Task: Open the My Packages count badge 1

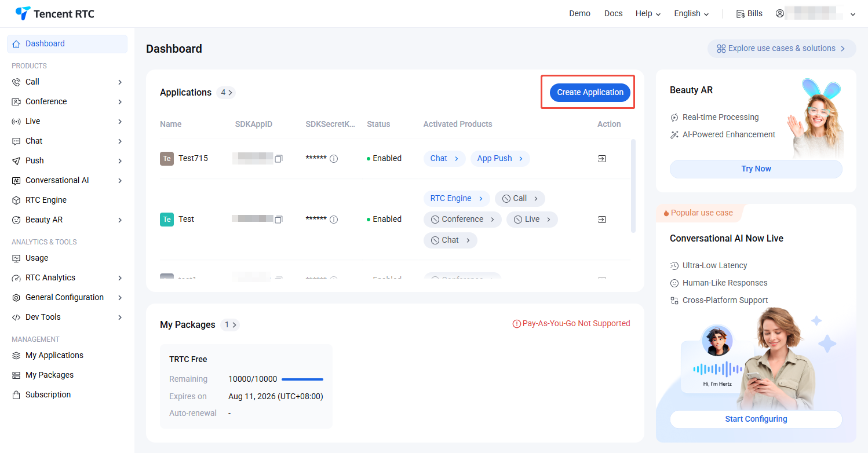Action: (230, 325)
